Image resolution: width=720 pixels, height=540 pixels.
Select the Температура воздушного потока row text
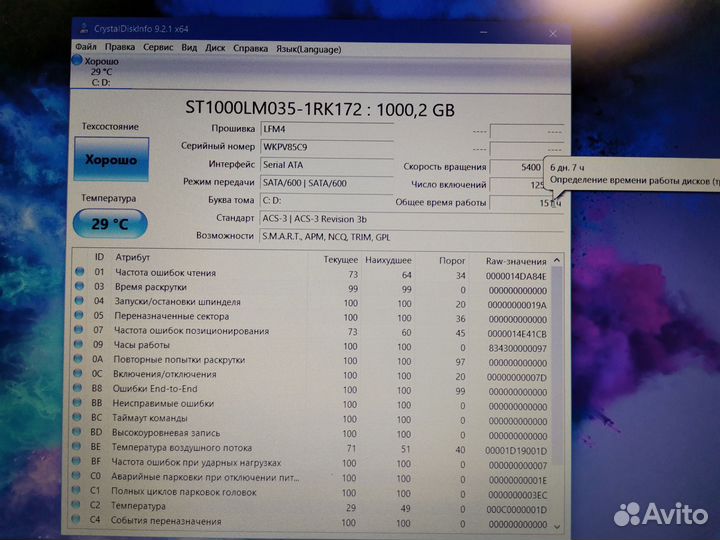182,448
